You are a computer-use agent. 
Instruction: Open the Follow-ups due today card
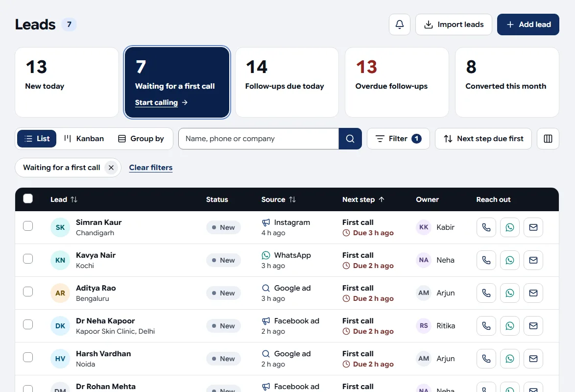point(287,82)
